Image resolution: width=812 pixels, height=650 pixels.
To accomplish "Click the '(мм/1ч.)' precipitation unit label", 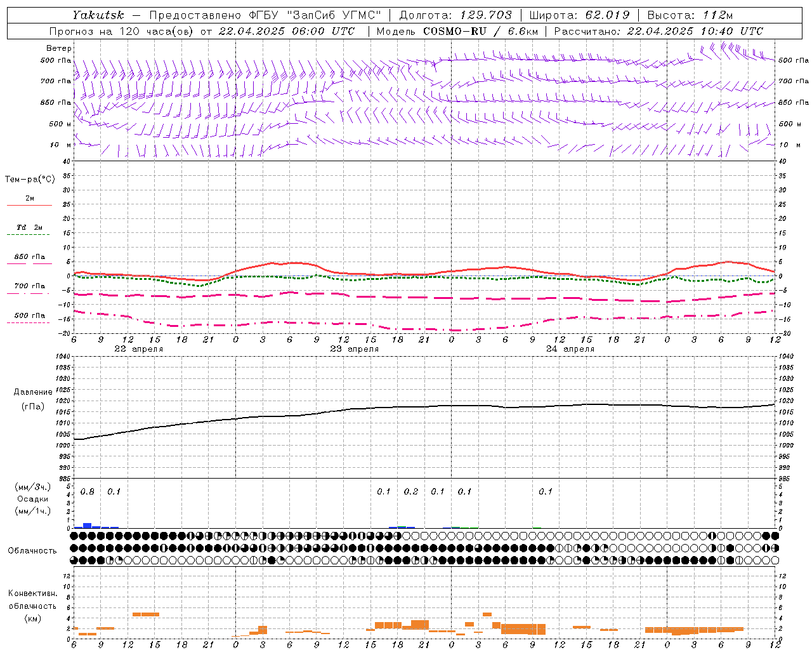I will coord(33,511).
